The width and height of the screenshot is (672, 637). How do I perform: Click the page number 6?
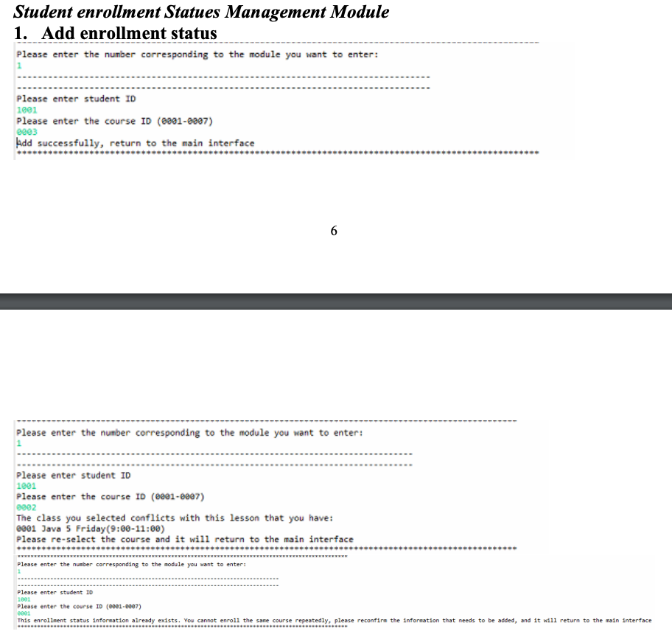pyautogui.click(x=334, y=231)
